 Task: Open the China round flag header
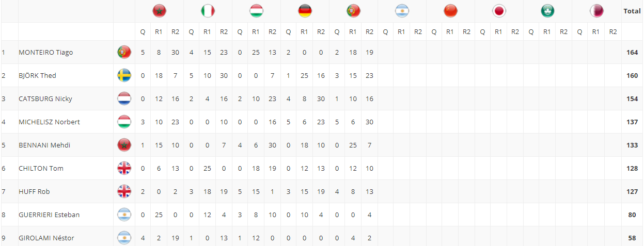(x=450, y=11)
